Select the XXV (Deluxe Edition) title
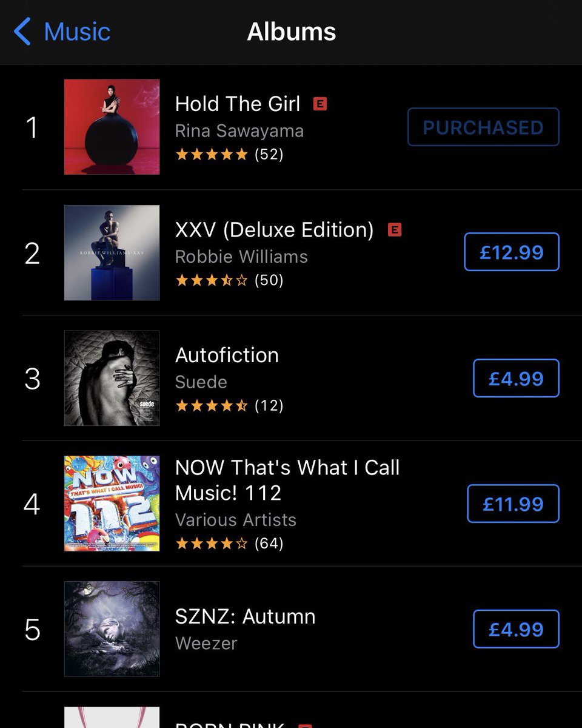The height and width of the screenshot is (728, 582). pyautogui.click(x=275, y=230)
